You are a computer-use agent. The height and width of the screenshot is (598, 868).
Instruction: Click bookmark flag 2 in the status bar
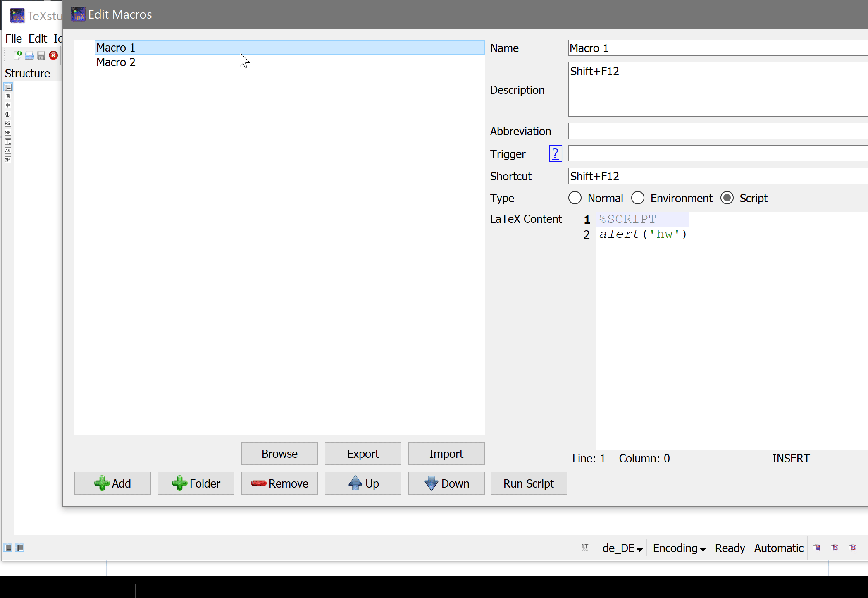coord(835,548)
